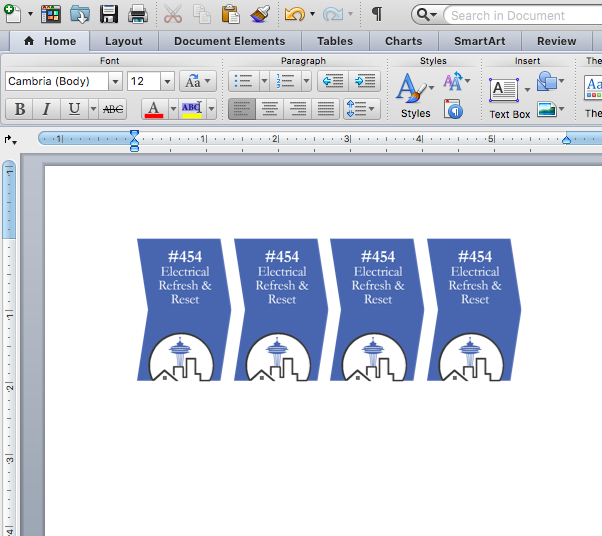Click the red font color swatch

[x=153, y=109]
